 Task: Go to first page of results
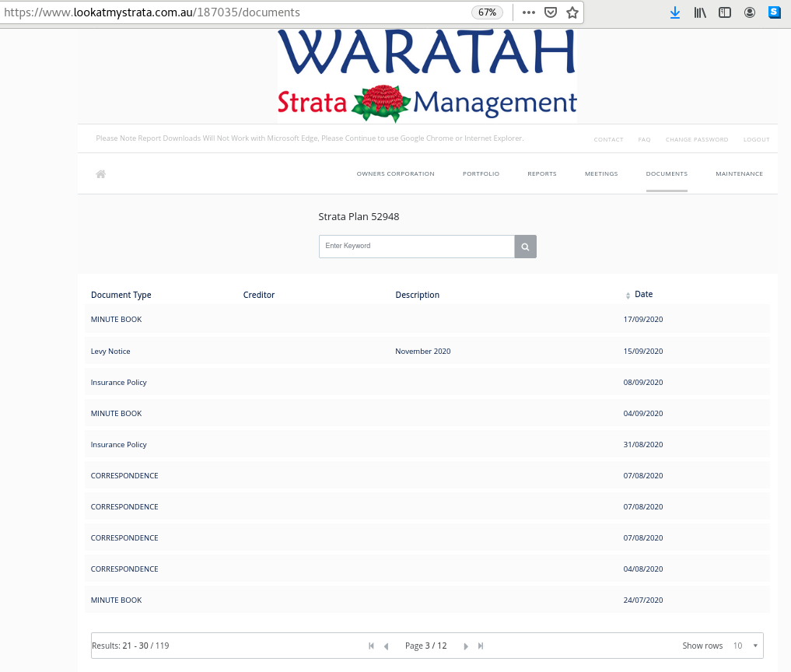point(371,646)
